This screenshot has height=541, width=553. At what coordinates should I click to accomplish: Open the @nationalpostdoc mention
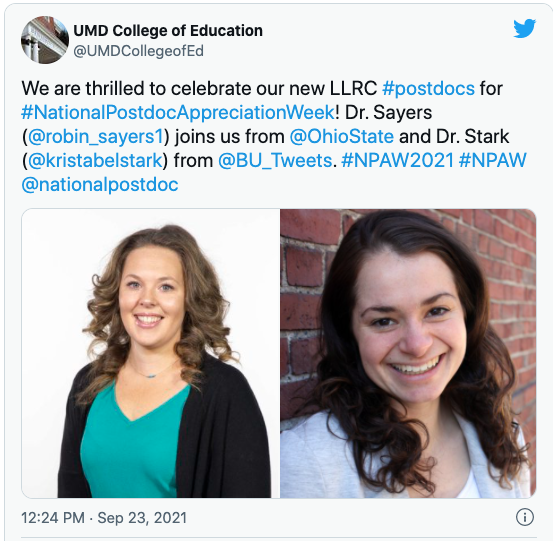coord(100,184)
